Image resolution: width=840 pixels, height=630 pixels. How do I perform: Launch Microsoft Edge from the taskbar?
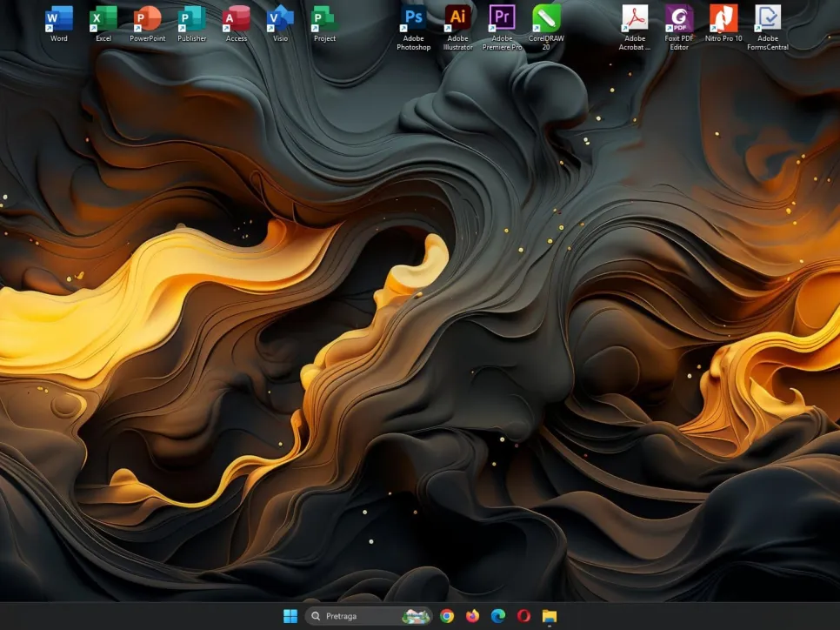(x=498, y=616)
